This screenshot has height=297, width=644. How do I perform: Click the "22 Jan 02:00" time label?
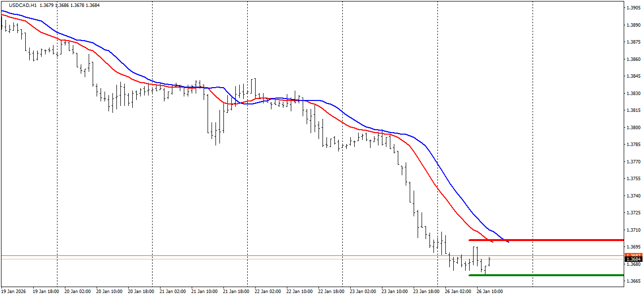[x=268, y=292]
